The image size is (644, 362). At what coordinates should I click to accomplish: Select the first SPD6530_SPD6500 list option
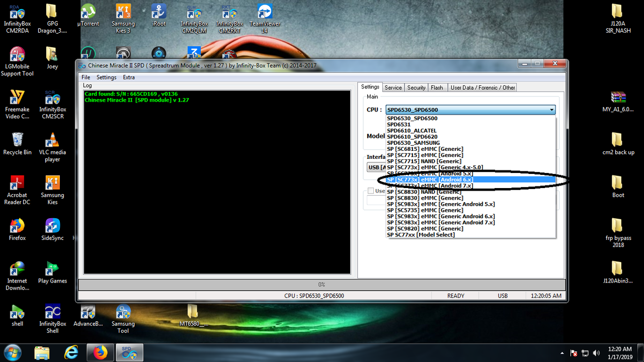coord(470,119)
